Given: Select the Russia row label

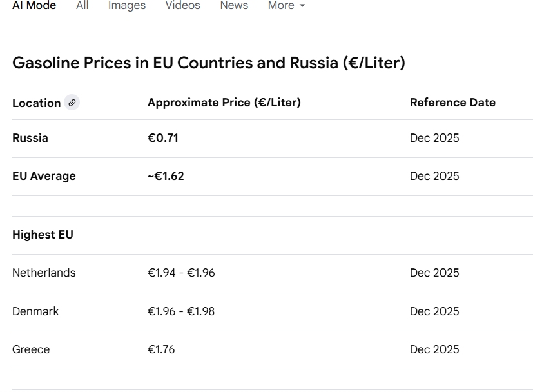Looking at the screenshot, I should [30, 138].
